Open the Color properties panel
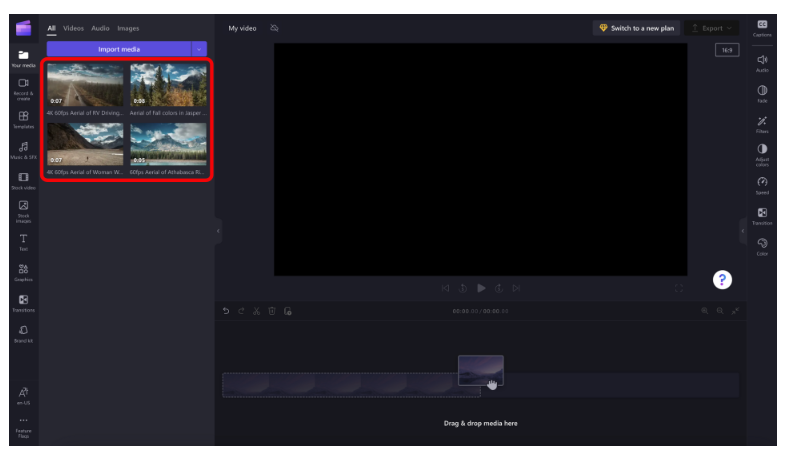The height and width of the screenshot is (463, 802). [x=762, y=247]
